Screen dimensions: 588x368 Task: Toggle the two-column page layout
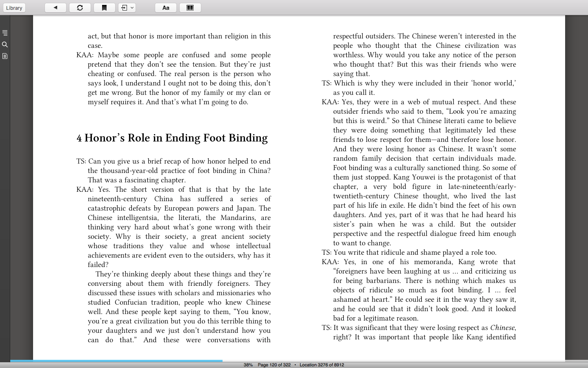(x=190, y=8)
